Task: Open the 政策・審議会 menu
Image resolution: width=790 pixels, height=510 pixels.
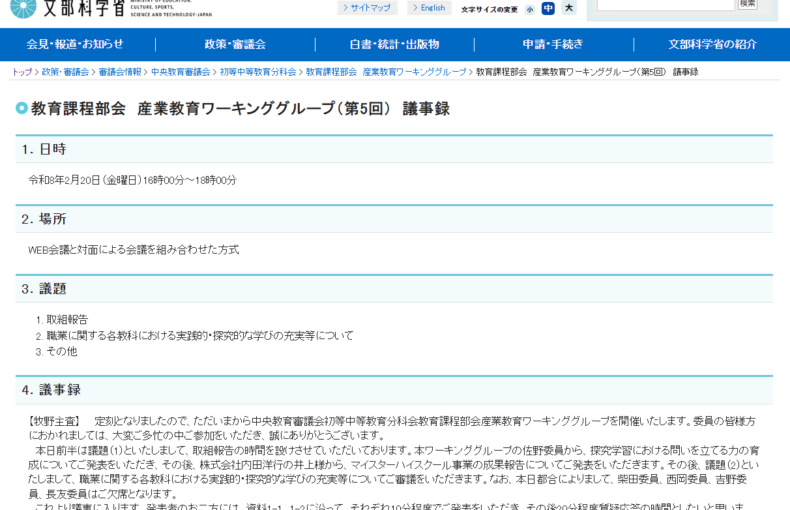Action: pos(235,44)
